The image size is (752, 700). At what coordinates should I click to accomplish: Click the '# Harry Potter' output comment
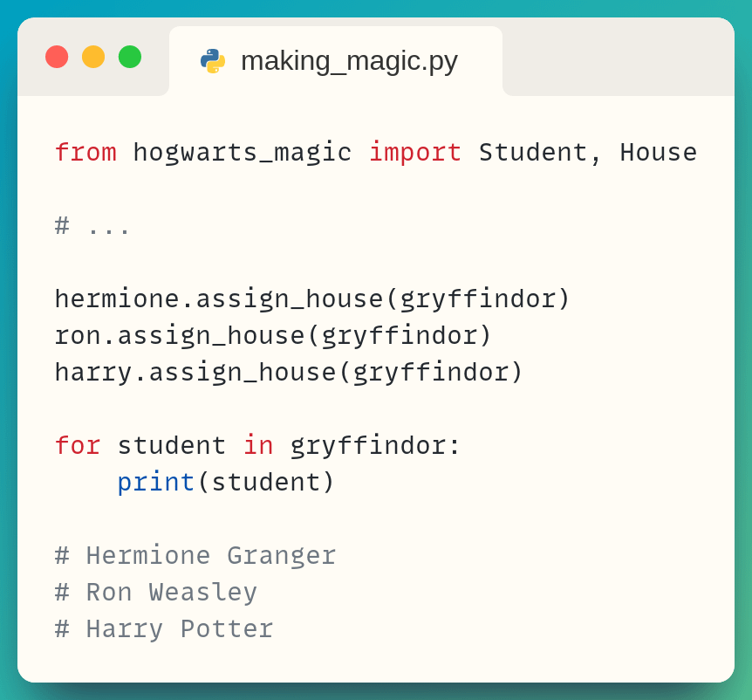coord(164,629)
